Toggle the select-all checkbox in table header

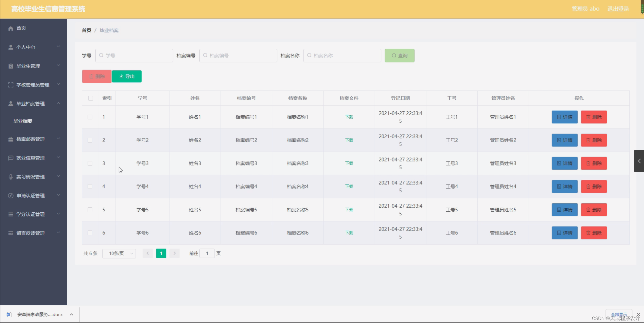(x=91, y=98)
